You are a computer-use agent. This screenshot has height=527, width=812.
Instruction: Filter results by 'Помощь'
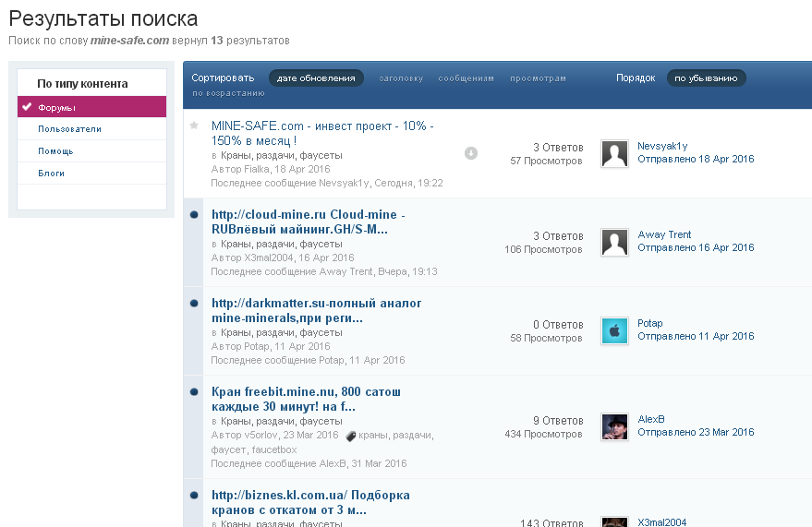pos(55,151)
